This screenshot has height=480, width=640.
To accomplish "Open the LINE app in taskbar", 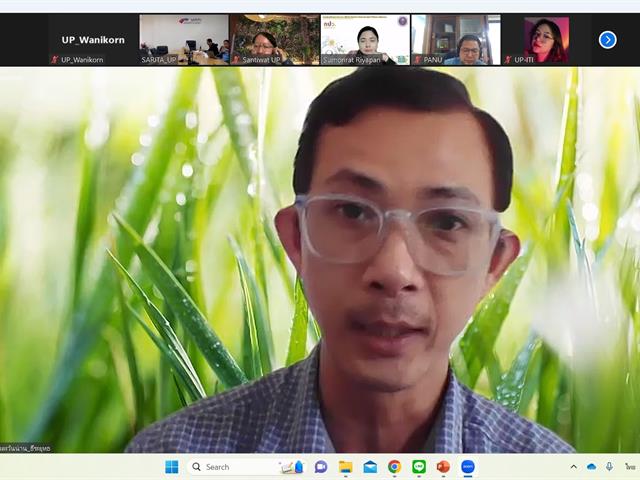I will click(419, 467).
